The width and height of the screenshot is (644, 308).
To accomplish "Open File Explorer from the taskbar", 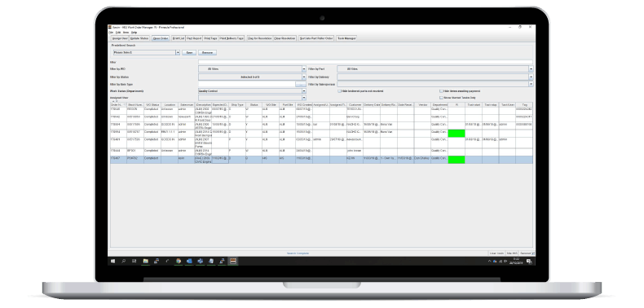I will (x=145, y=261).
